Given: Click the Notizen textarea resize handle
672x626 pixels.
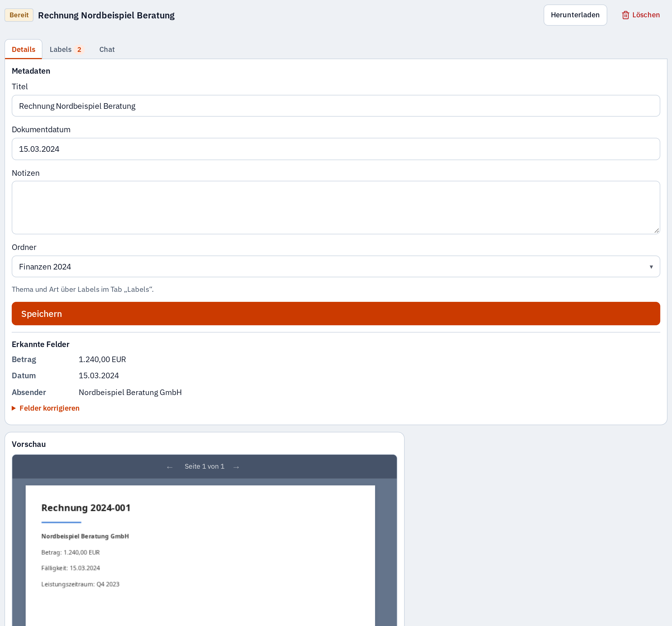Looking at the screenshot, I should pyautogui.click(x=656, y=231).
